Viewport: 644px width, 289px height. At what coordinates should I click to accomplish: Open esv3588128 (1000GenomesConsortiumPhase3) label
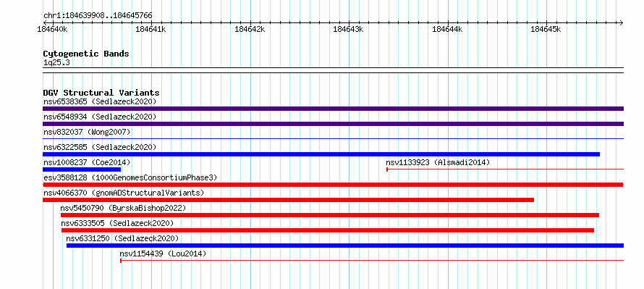point(130,177)
